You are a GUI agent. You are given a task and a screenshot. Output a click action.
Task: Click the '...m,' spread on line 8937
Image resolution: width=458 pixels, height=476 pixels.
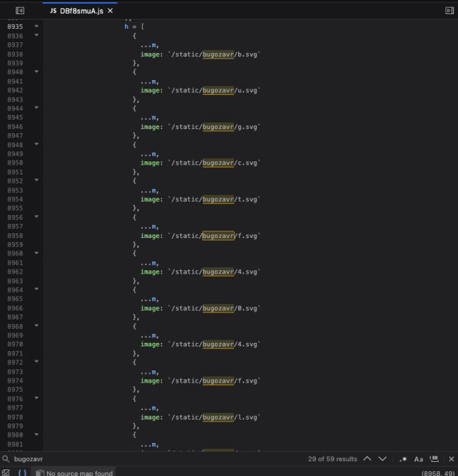point(149,46)
